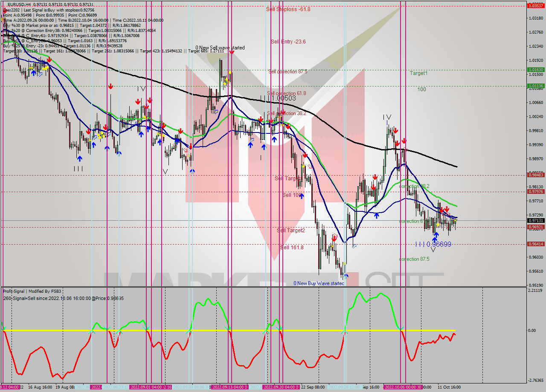Click the red 0.98483 price tag
The image size is (546, 392).
535,175
